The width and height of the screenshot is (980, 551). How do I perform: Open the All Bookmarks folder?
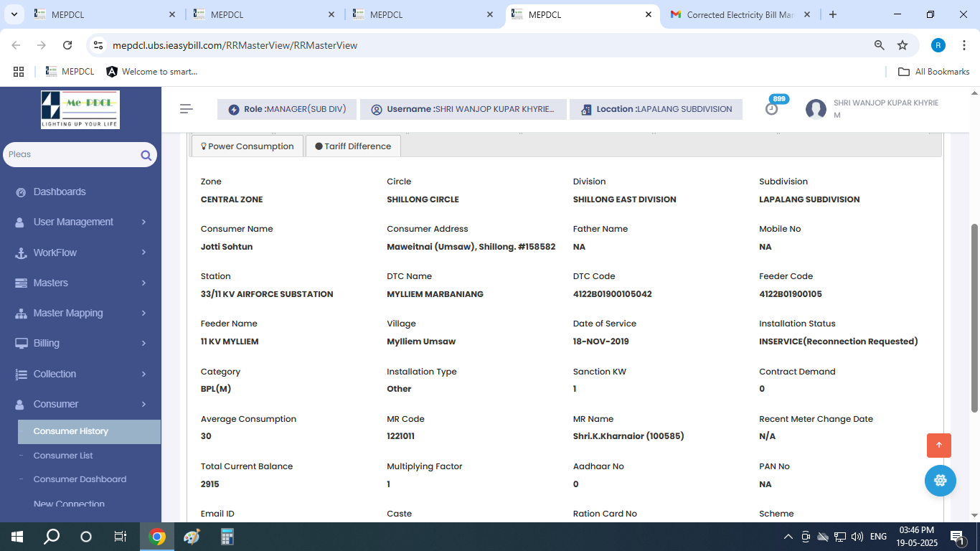click(934, 72)
